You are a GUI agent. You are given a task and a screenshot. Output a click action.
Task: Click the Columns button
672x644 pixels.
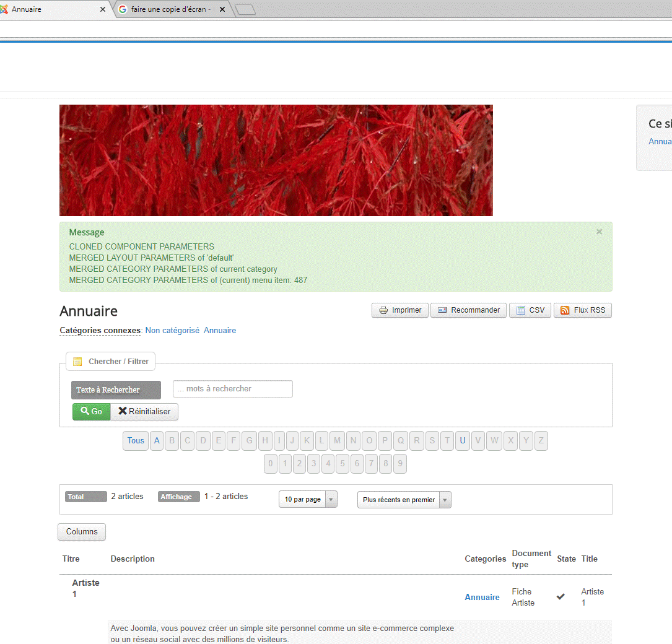[x=82, y=532]
